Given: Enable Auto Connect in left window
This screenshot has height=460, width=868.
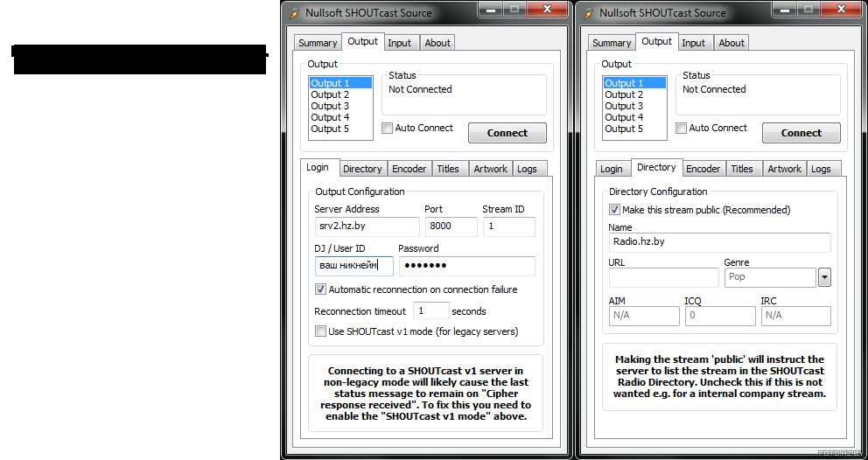Looking at the screenshot, I should point(388,129).
